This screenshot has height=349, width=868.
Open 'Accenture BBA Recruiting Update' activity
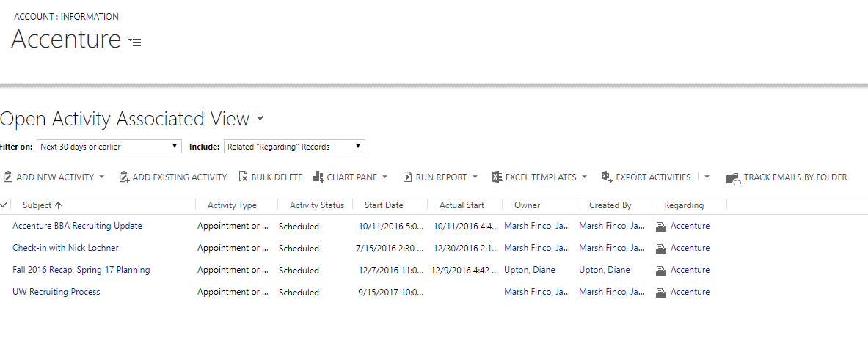tap(77, 226)
